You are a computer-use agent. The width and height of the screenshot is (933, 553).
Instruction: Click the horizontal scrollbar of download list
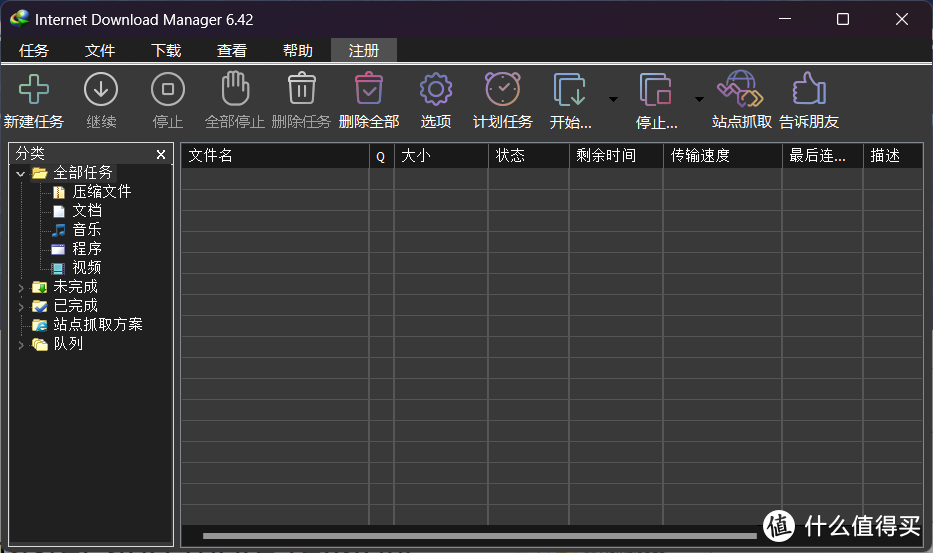pos(479,536)
